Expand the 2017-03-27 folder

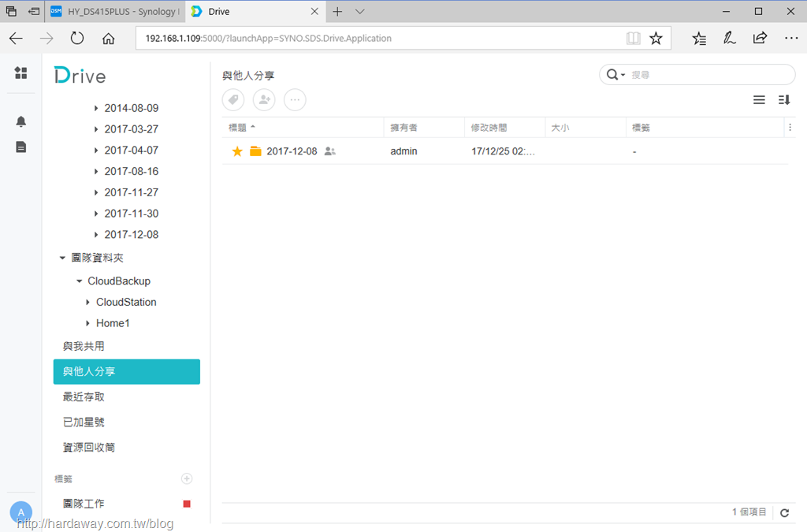(95, 129)
